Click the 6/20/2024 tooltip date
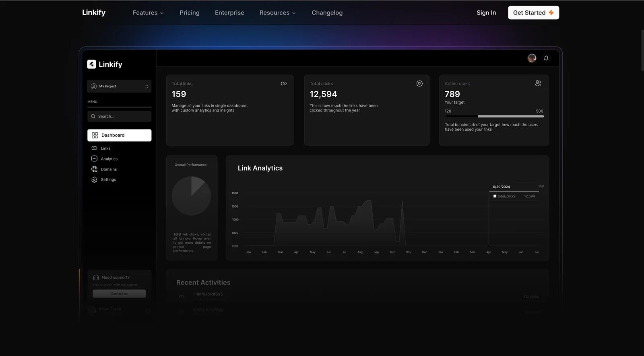Screen dimensions: 644x356 (x=501, y=187)
